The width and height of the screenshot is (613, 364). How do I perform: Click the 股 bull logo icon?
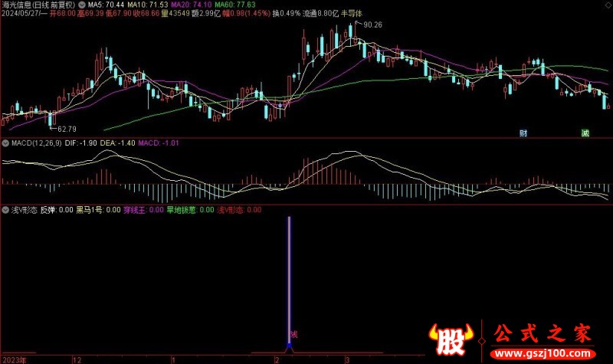[451, 339]
